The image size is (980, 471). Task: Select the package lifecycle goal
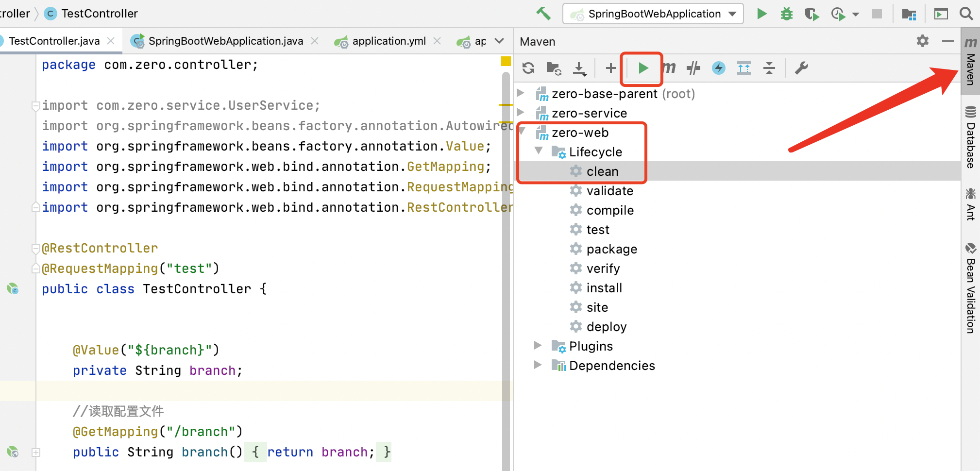(x=612, y=249)
